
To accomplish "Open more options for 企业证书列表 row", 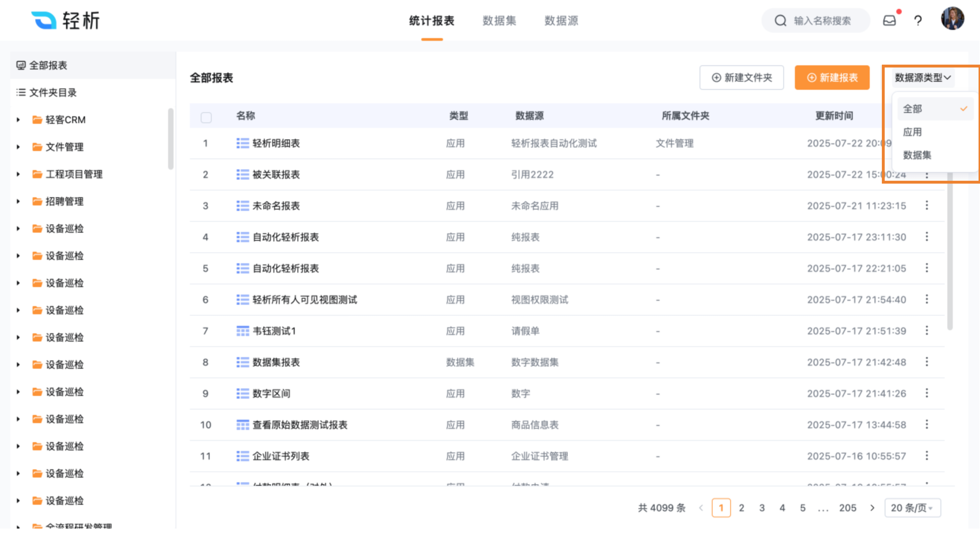I will 927,456.
